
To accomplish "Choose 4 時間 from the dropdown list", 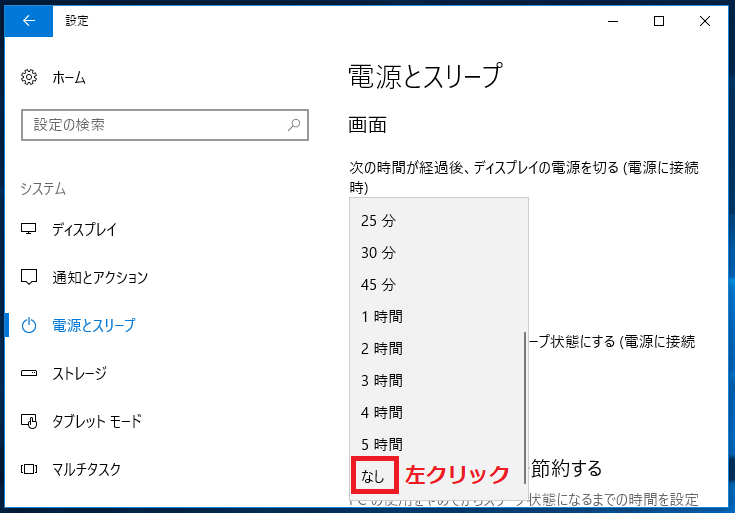I will pyautogui.click(x=439, y=412).
